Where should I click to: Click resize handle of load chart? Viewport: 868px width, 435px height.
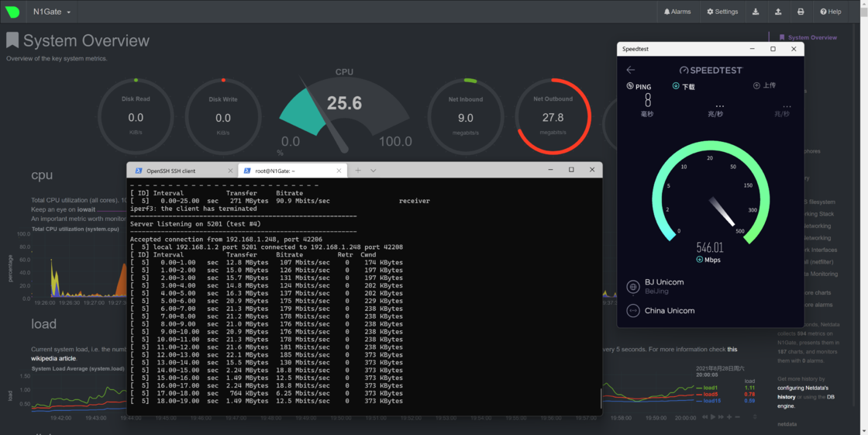[x=755, y=417]
